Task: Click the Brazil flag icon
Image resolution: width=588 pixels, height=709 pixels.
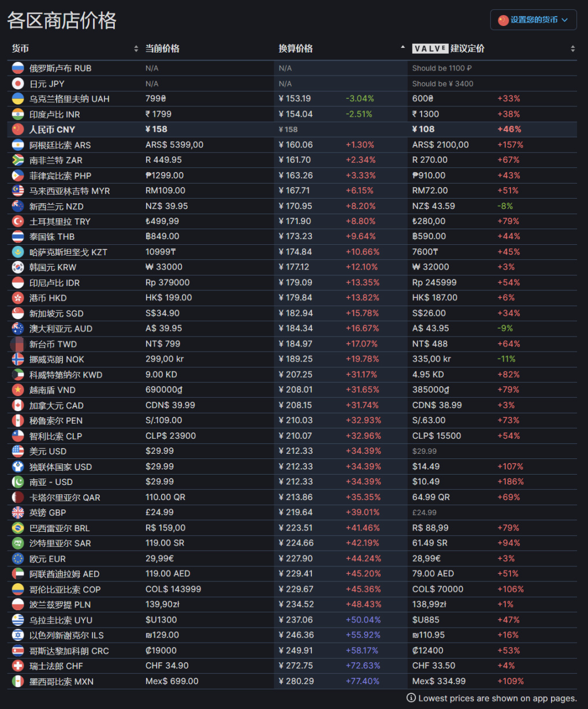Action: pyautogui.click(x=18, y=528)
